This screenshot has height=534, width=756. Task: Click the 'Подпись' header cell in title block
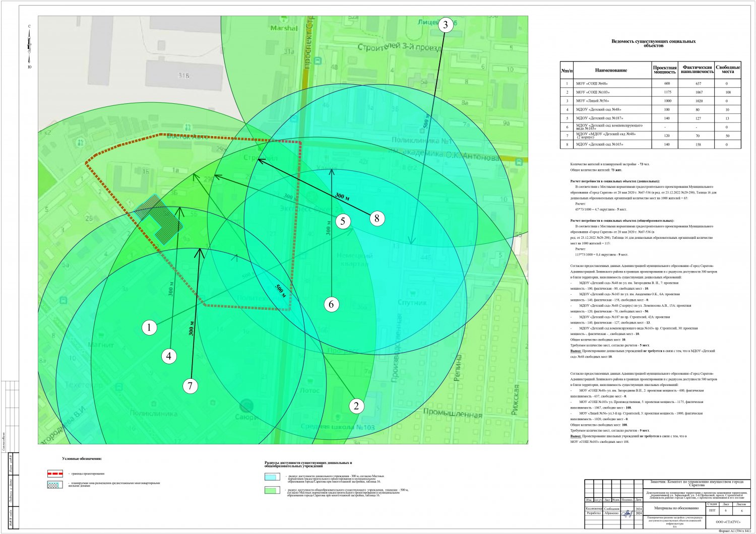(627, 500)
